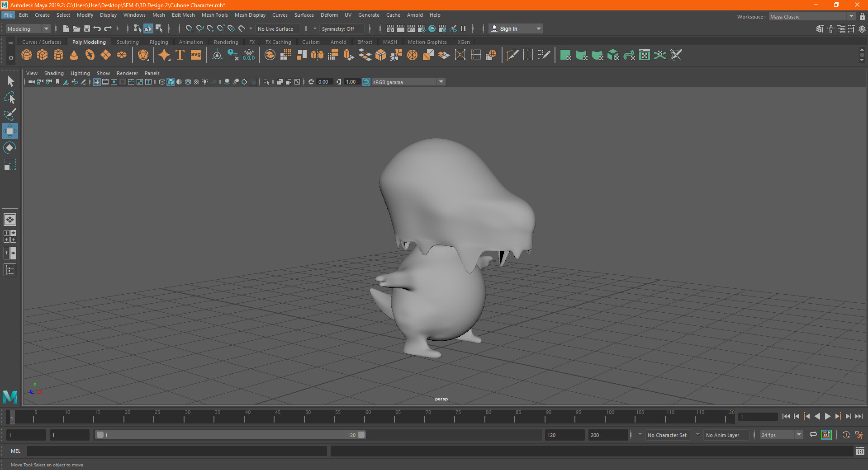Viewport: 868px width, 470px height.
Task: Switch to the Sculpting shelf tab
Action: [x=128, y=42]
